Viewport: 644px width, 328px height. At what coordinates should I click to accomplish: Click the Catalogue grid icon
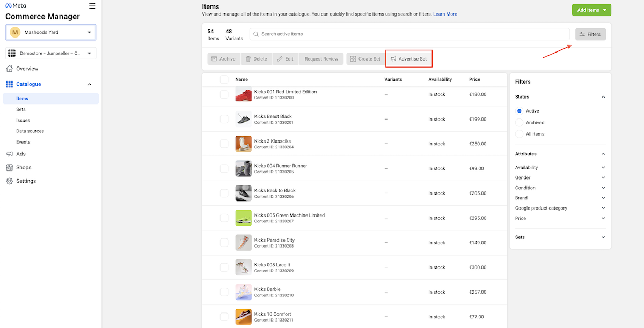(x=10, y=84)
